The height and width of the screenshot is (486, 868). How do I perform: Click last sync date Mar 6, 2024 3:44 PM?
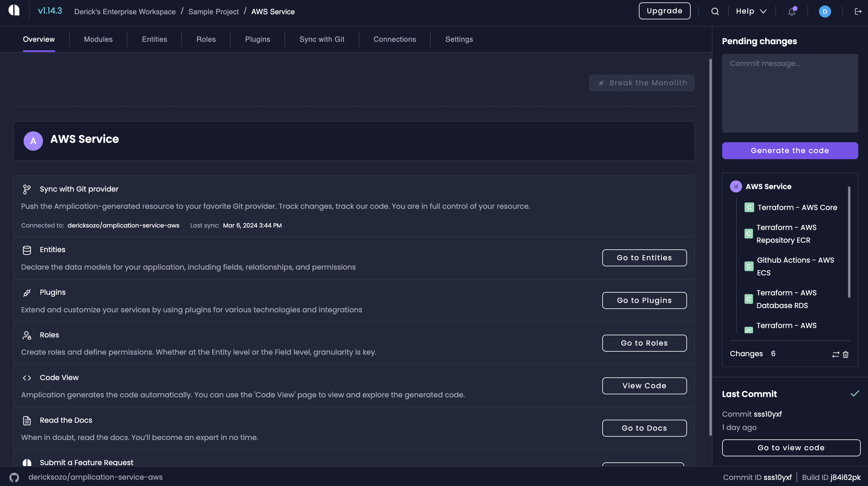click(x=252, y=225)
